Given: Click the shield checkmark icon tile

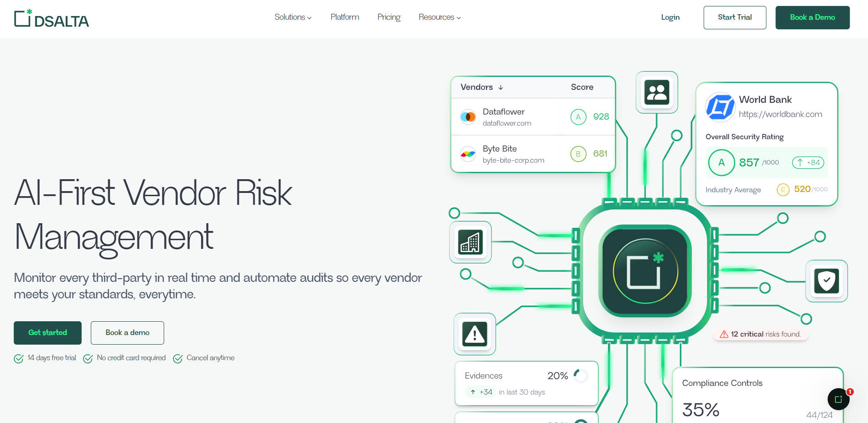Looking at the screenshot, I should pos(826,281).
